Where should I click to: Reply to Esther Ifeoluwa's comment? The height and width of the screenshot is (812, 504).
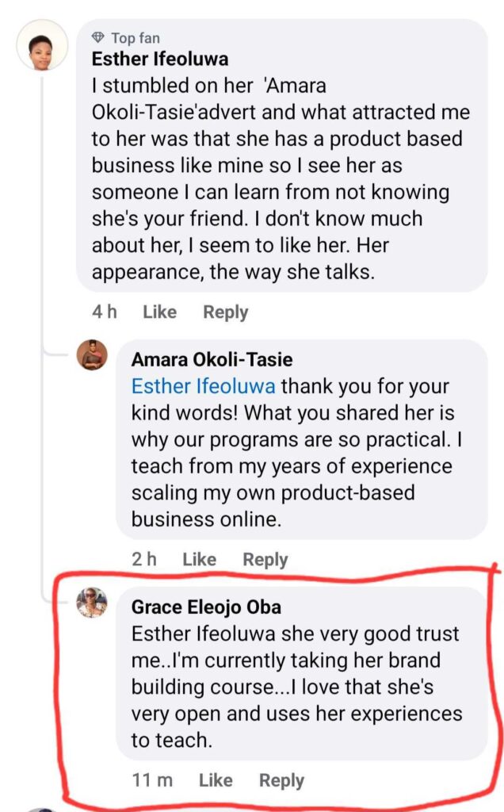coord(226,312)
